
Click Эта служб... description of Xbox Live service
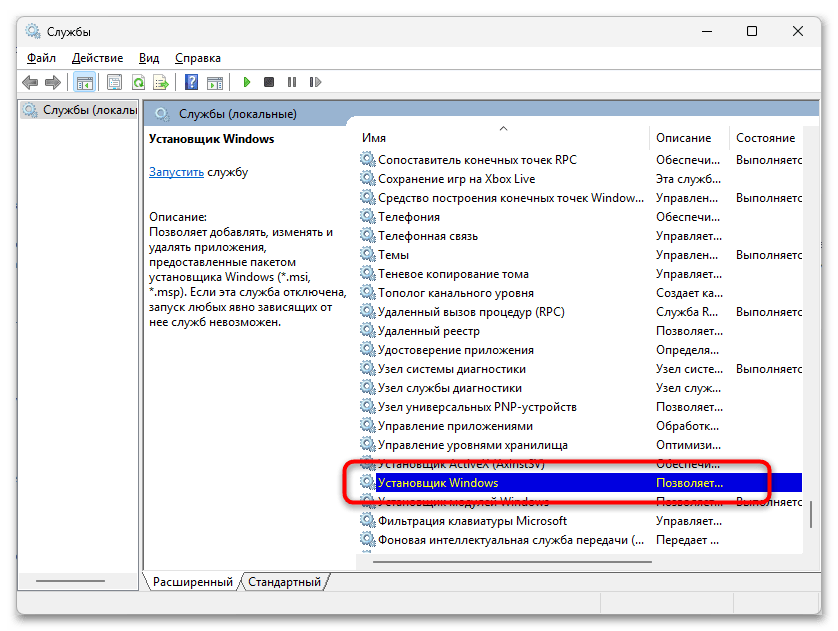[688, 179]
